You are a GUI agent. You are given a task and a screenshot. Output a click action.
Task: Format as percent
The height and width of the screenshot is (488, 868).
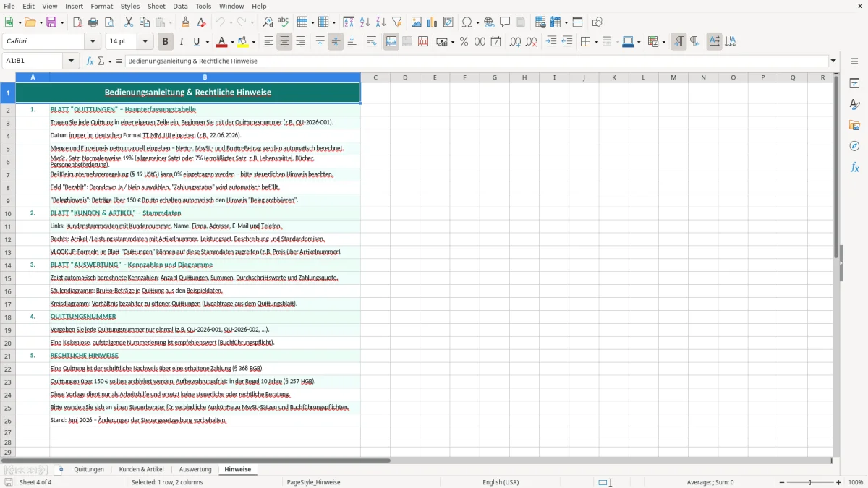[x=464, y=42]
